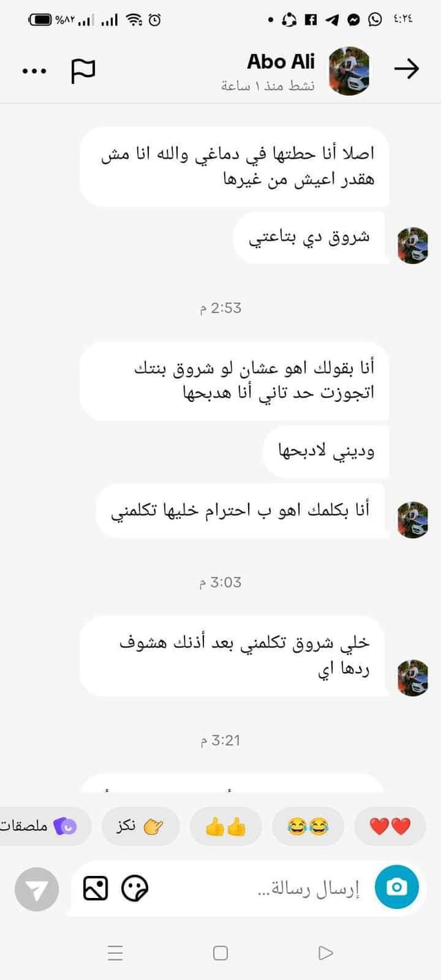Open the ملصقات stickers chip
The image size is (441, 980).
pos(43,826)
